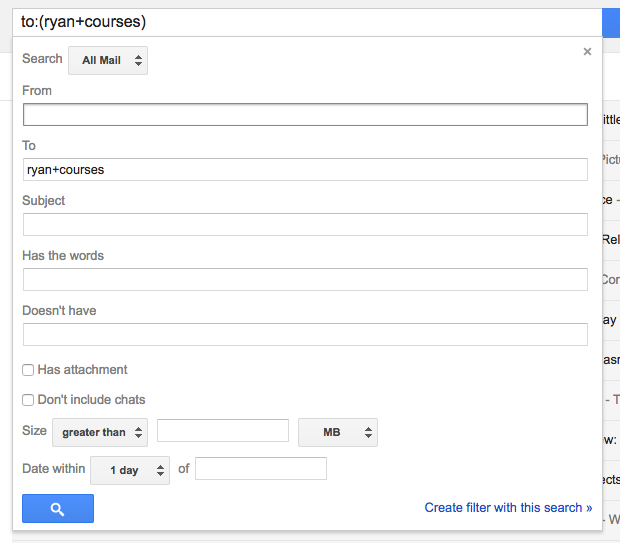Viewport: 620px width, 543px height.
Task: Click 'Create filter with this search' link
Action: click(x=508, y=508)
